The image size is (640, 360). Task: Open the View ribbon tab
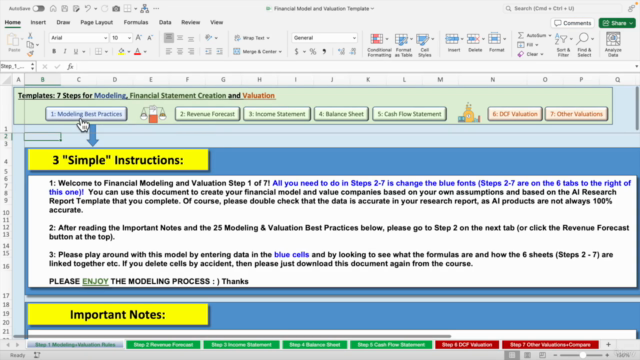216,22
